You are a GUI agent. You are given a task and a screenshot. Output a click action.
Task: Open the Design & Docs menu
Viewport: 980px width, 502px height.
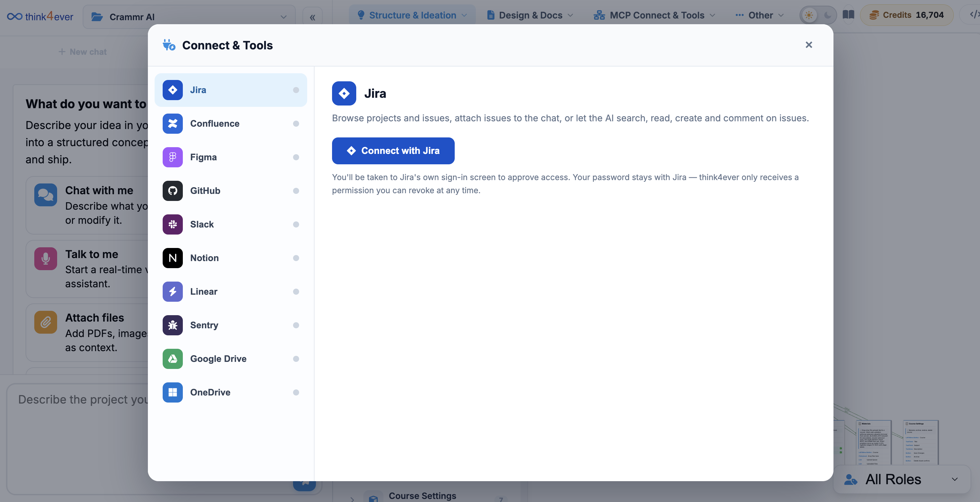pyautogui.click(x=530, y=15)
